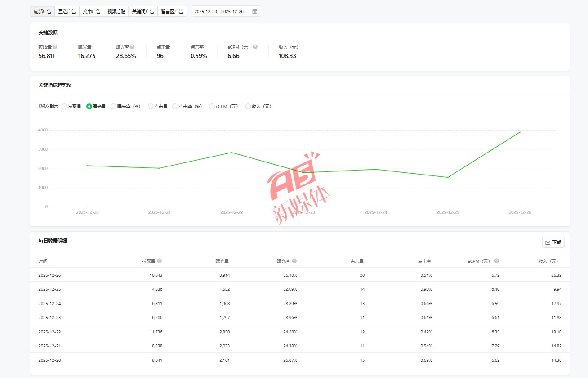Click help icon beside eCPM in key data
The width and height of the screenshot is (588, 378).
pyautogui.click(x=255, y=47)
